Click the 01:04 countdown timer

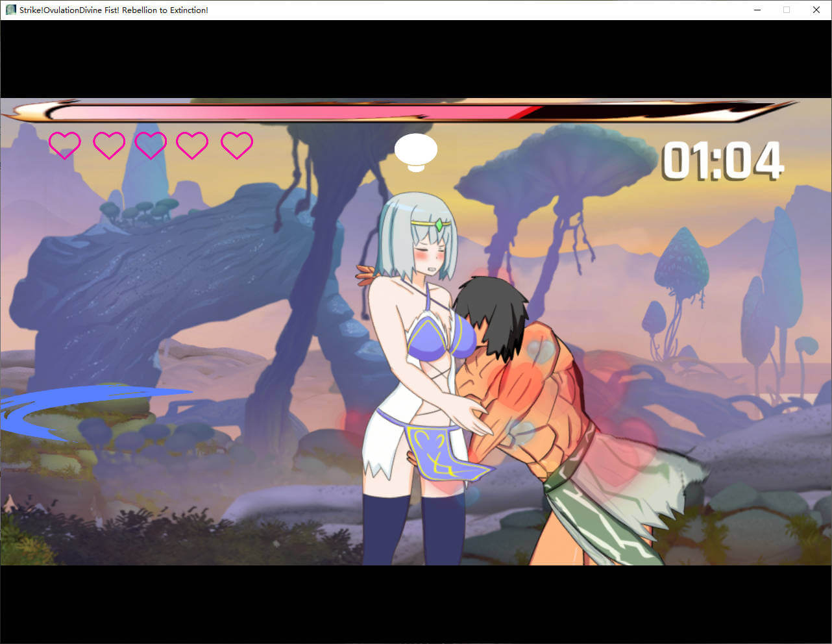point(722,161)
